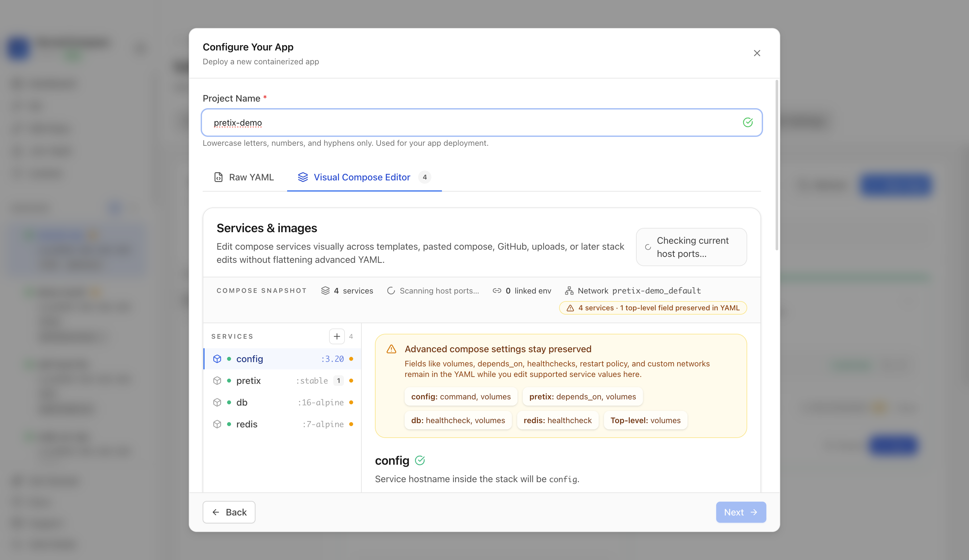
Task: Click the db: healthcheck, volumes chip
Action: 458,420
